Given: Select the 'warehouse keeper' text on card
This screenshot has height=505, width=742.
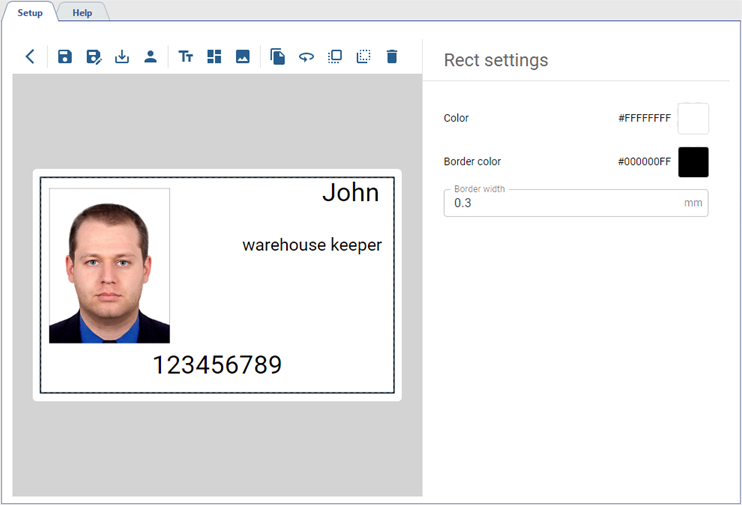Looking at the screenshot, I should 312,245.
